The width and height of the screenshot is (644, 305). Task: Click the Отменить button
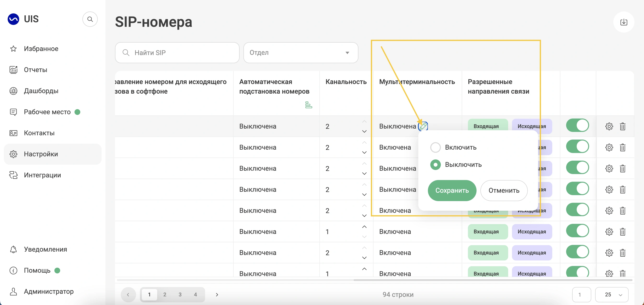tap(504, 190)
